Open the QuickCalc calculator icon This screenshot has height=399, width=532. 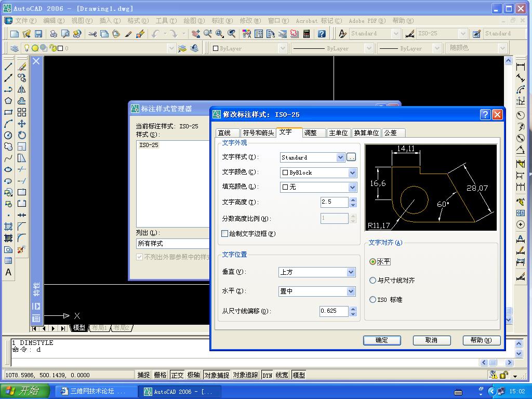307,34
